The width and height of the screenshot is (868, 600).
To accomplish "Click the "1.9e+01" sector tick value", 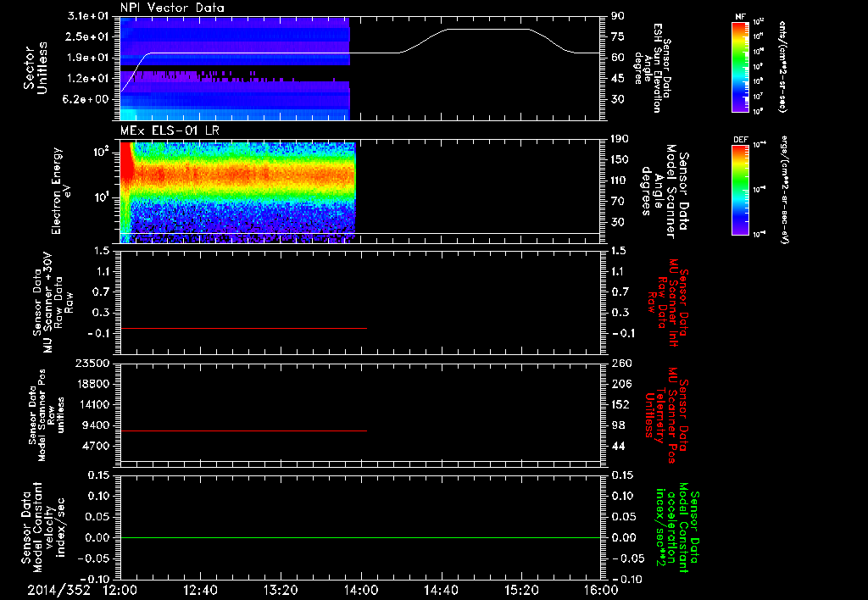I will click(x=87, y=58).
